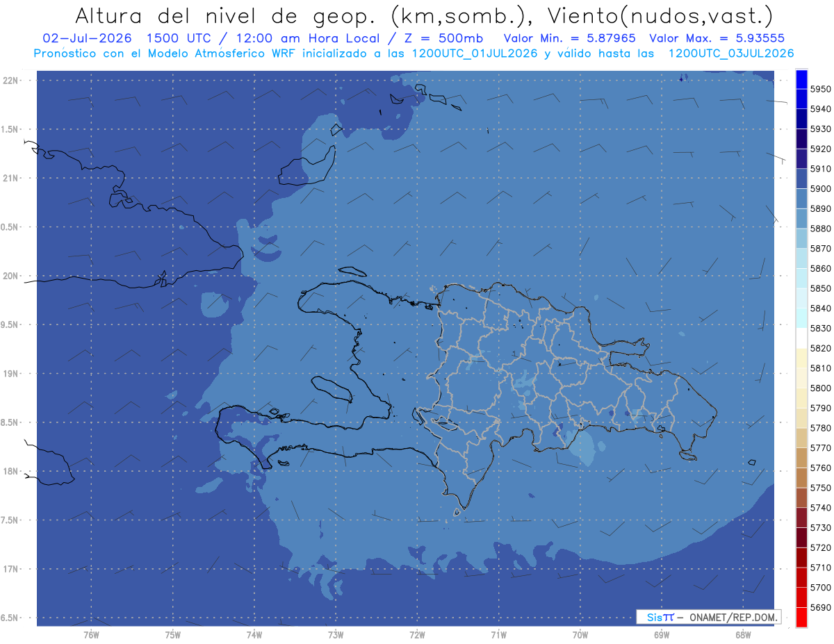Click the bright red swatch below 5690
Screen dimensions: 834x644
[801, 617]
